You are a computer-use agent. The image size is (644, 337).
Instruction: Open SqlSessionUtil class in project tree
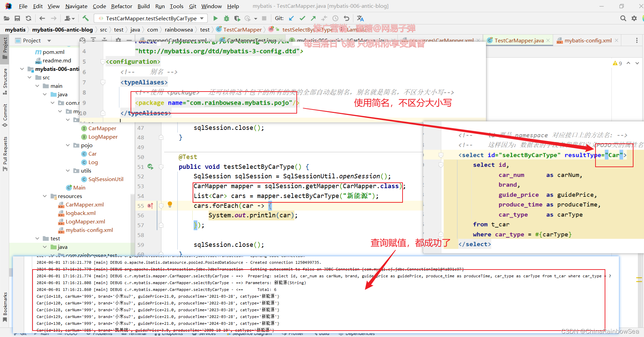[105, 179]
